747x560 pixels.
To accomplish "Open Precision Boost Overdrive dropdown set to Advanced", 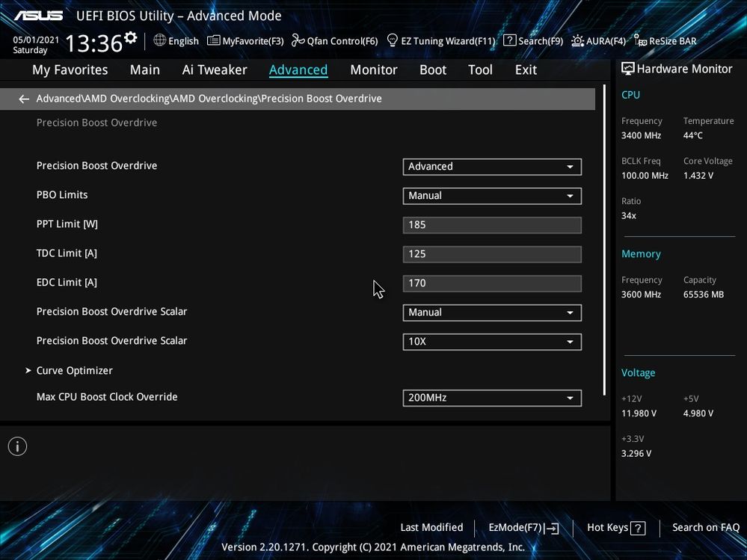I will click(x=492, y=167).
